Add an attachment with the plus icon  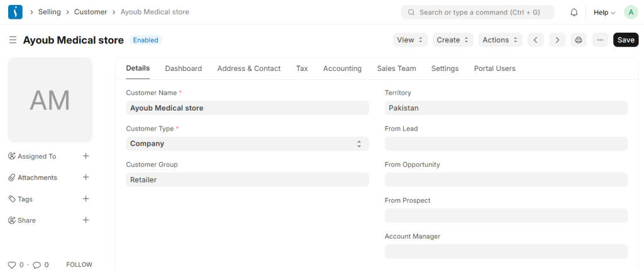(86, 177)
